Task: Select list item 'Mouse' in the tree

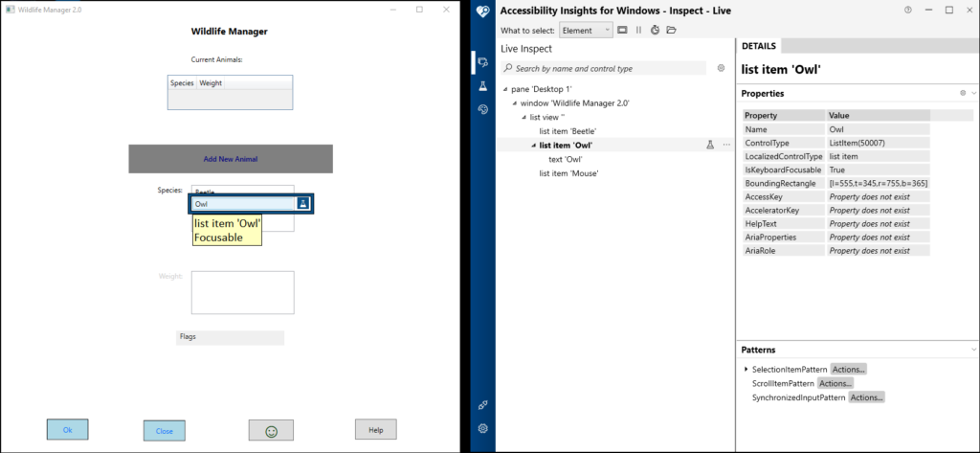Action: [568, 173]
